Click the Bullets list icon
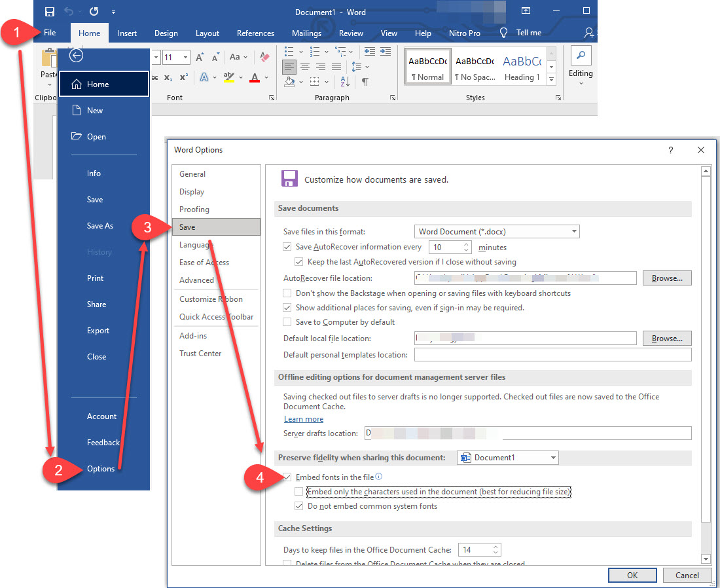 [x=290, y=51]
